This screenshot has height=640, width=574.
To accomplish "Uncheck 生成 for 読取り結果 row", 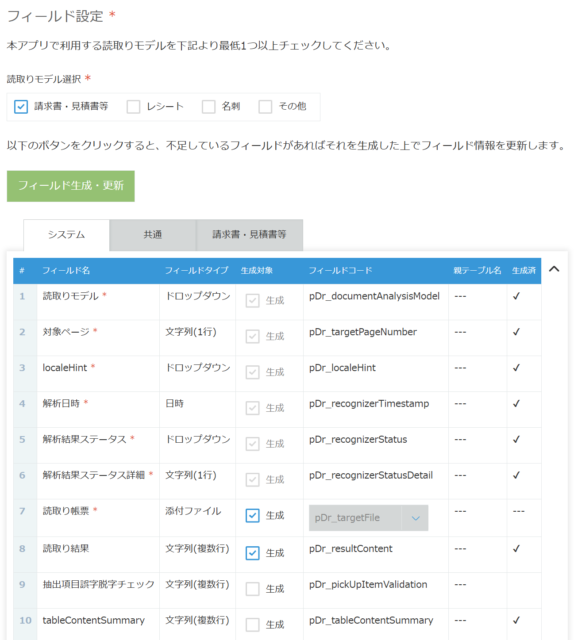I will pyautogui.click(x=252, y=553).
